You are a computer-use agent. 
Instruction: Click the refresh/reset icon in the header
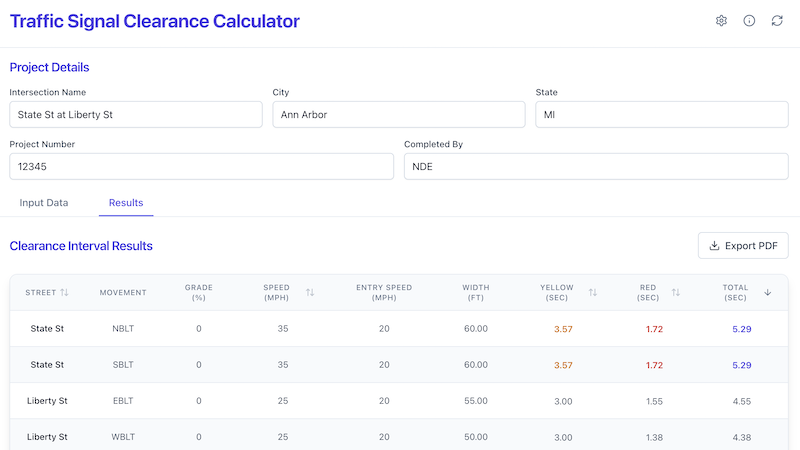point(777,21)
